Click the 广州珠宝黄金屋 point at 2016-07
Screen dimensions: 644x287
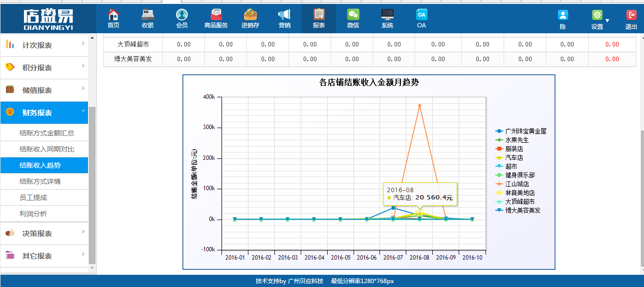(x=393, y=208)
